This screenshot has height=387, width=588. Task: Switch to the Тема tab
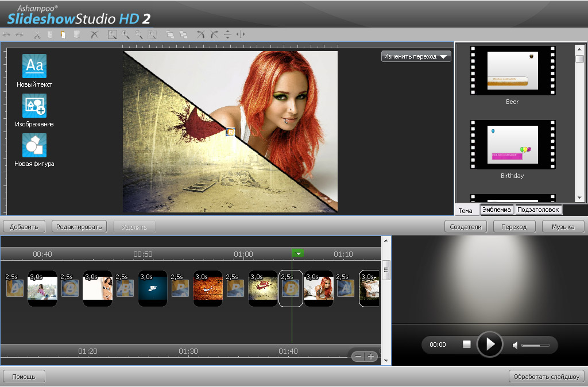click(467, 210)
